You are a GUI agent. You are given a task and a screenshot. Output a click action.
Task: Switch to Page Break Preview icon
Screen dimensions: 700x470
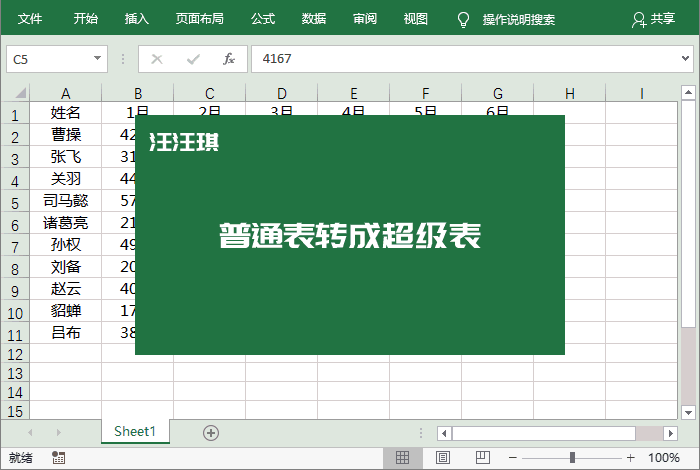[483, 458]
